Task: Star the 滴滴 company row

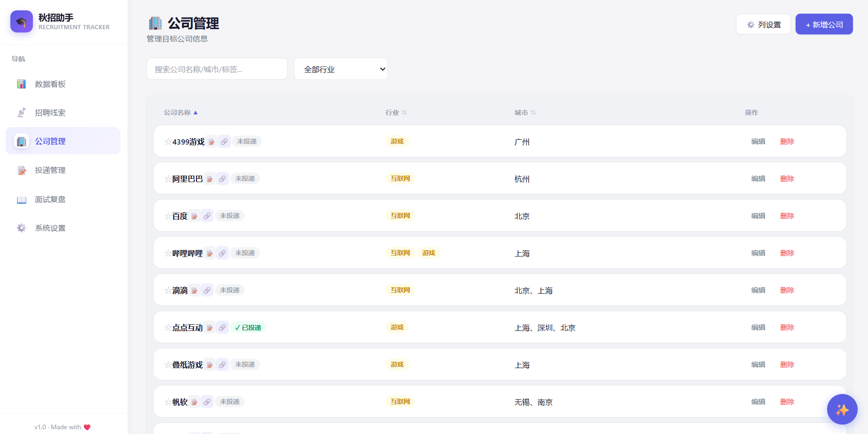Action: (x=168, y=290)
